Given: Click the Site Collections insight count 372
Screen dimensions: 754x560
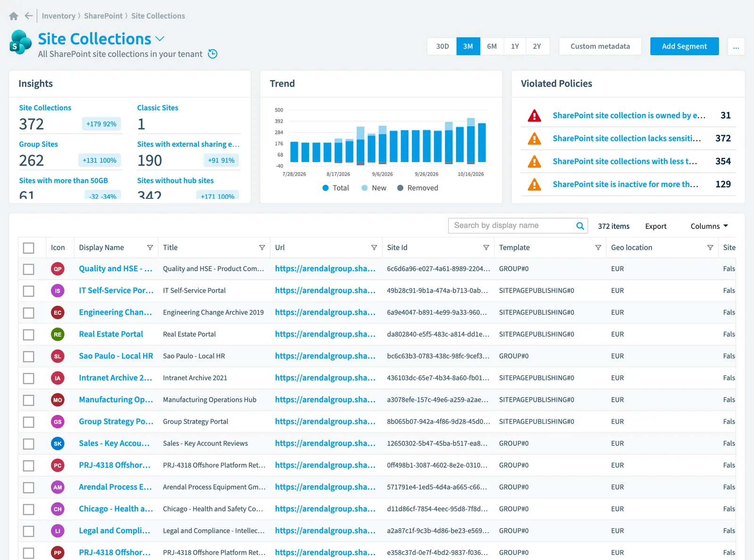Looking at the screenshot, I should (x=31, y=124).
